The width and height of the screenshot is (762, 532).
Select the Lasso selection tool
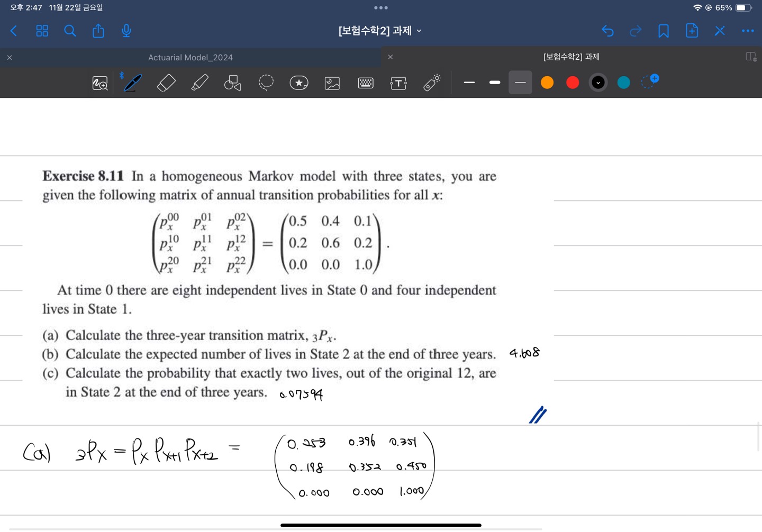point(266,82)
